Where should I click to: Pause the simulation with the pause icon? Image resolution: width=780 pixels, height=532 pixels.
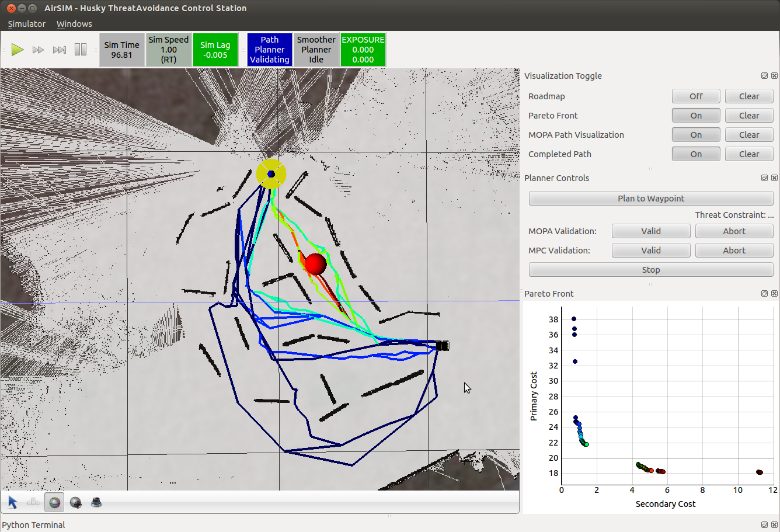[81, 50]
